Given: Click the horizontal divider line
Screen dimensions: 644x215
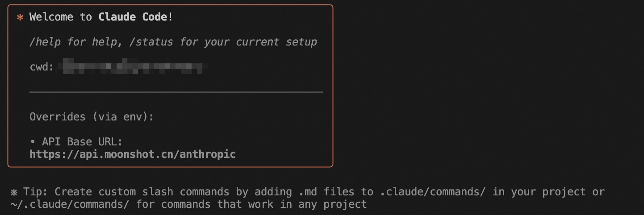Looking at the screenshot, I should coord(176,92).
